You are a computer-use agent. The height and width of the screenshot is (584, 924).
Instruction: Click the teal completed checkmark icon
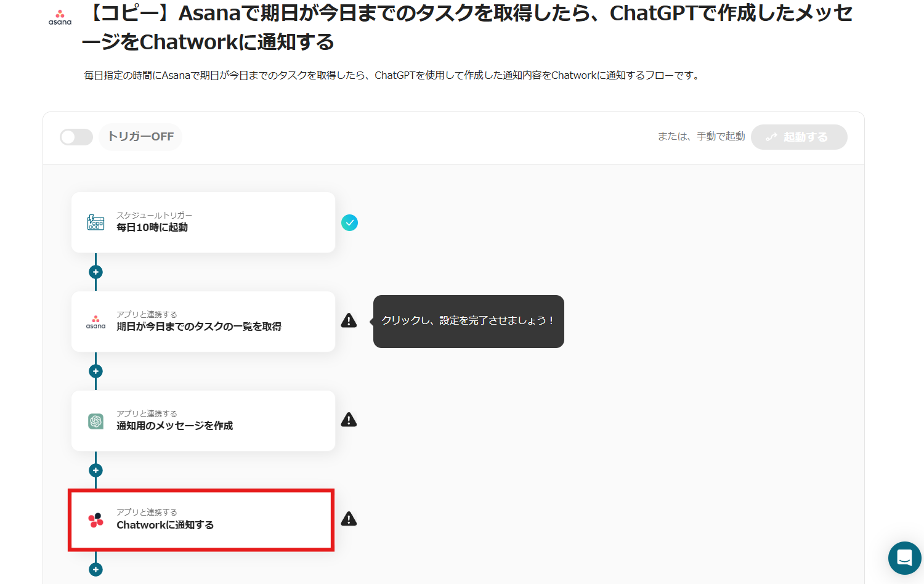tap(349, 222)
